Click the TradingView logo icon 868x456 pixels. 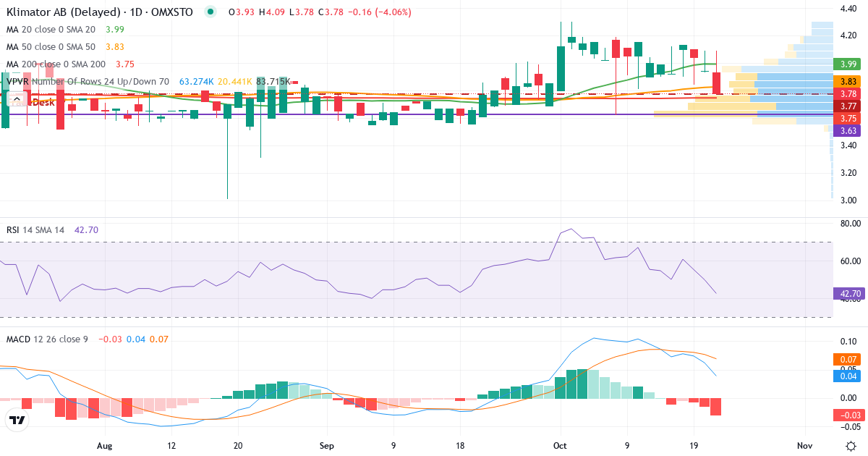17,421
